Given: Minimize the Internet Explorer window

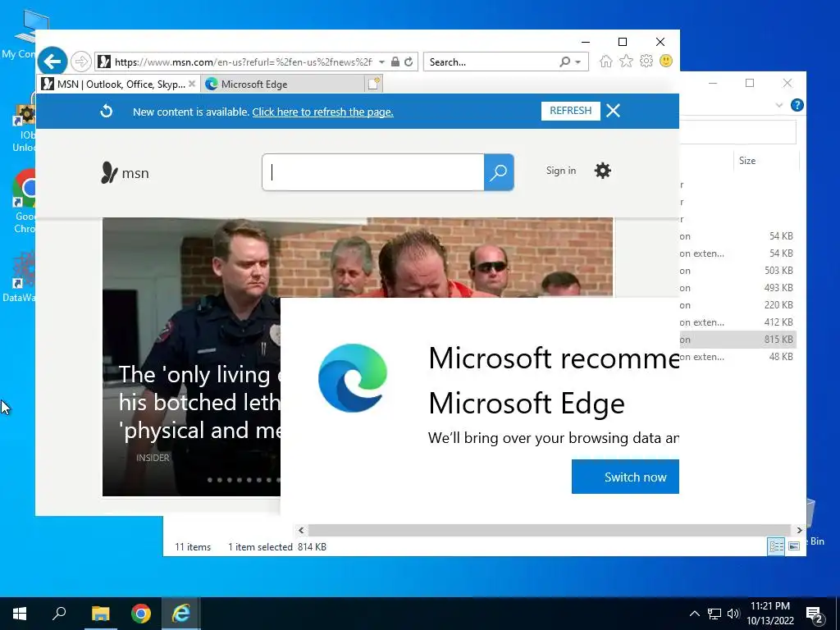Looking at the screenshot, I should 586,42.
